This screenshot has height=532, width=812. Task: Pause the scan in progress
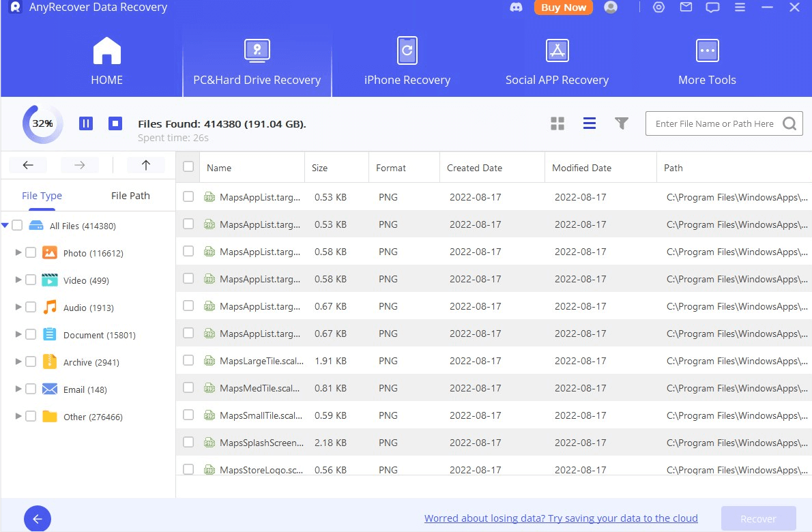(x=86, y=123)
